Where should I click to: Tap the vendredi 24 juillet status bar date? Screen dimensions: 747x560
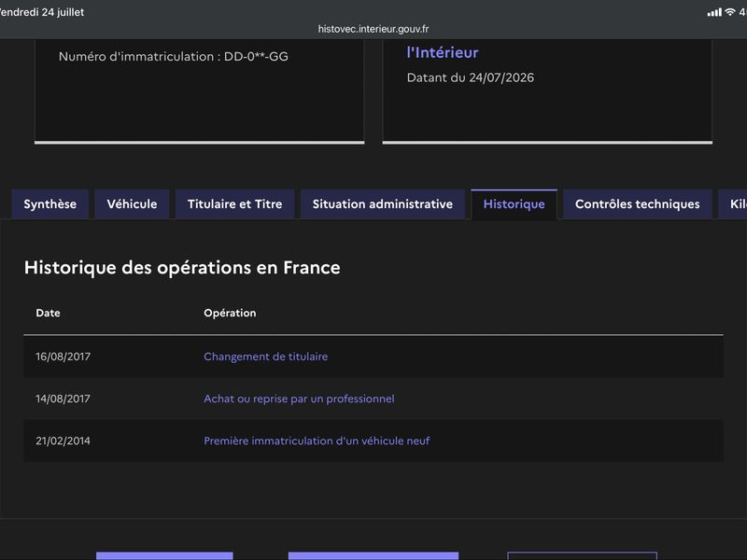[42, 12]
